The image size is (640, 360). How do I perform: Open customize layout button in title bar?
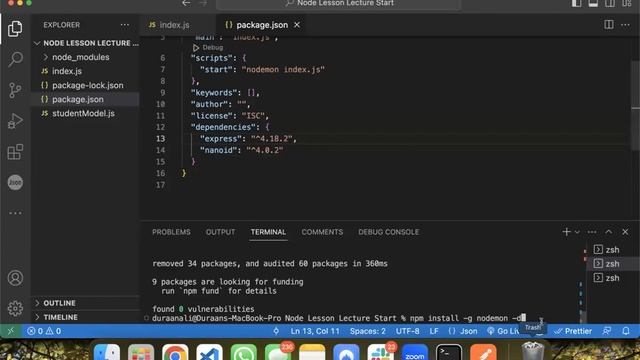[627, 3]
